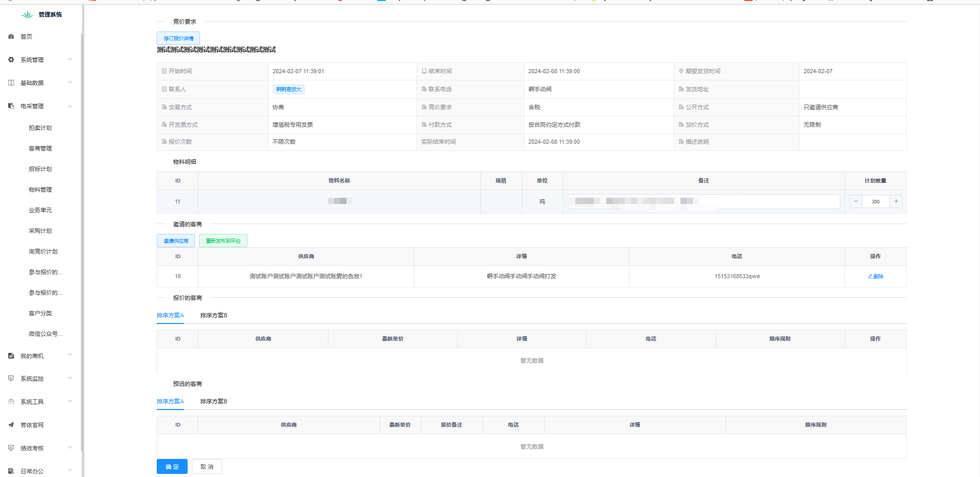Click the icon before 加价方式 label
This screenshot has height=477, width=980.
pyautogui.click(x=681, y=125)
